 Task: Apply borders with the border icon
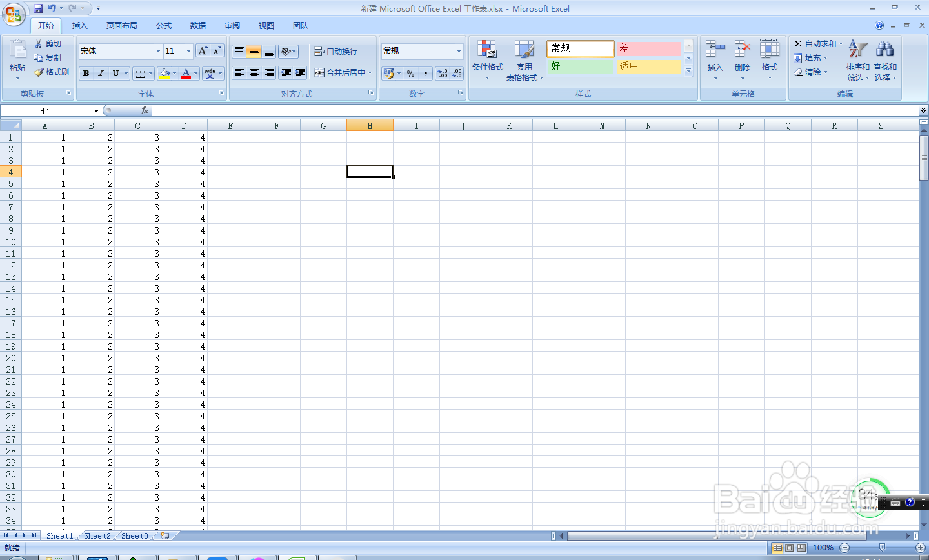(x=141, y=74)
